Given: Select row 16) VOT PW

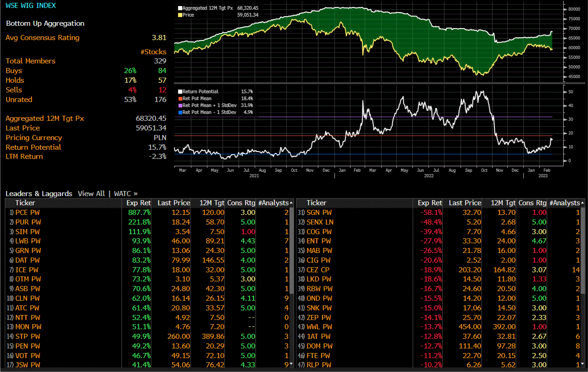Looking at the screenshot, I should 147,356.
